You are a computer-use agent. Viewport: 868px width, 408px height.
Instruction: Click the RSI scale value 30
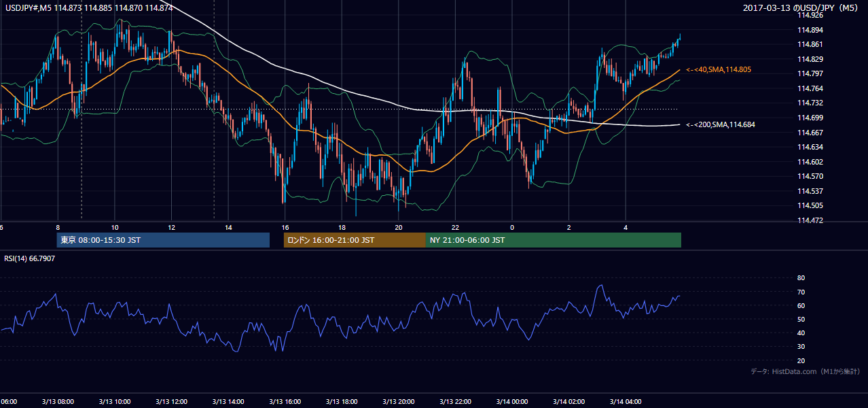coord(801,347)
